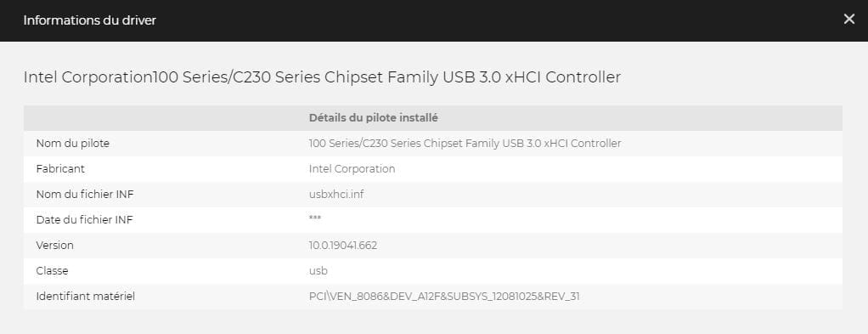Select the Classe row label

52,271
